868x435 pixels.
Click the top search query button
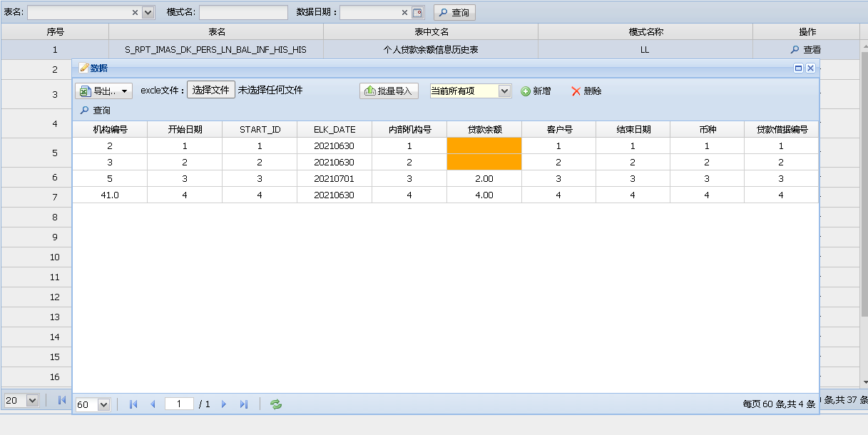click(x=454, y=13)
